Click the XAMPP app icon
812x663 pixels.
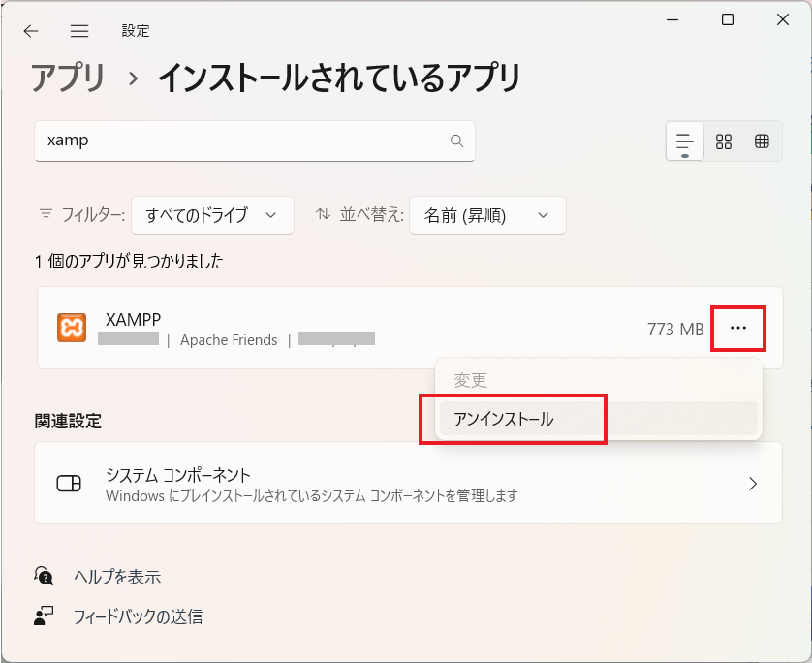72,328
